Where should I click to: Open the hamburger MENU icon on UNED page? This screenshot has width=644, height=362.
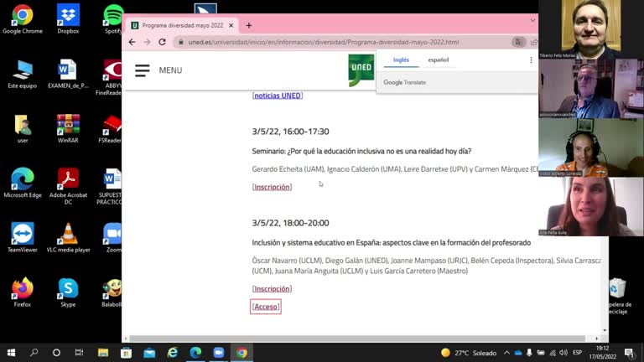tap(143, 70)
